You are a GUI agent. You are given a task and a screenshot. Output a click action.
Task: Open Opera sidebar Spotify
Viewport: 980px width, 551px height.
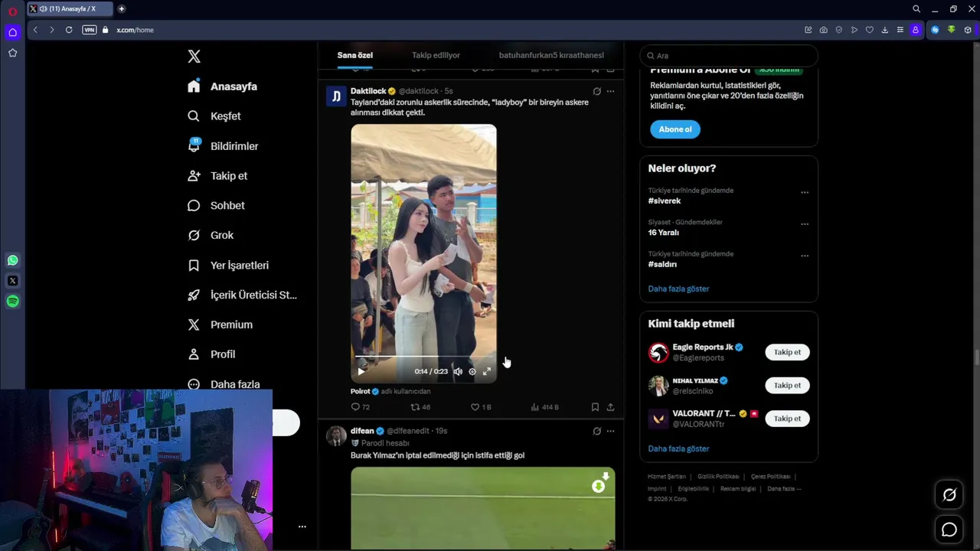pyautogui.click(x=12, y=302)
